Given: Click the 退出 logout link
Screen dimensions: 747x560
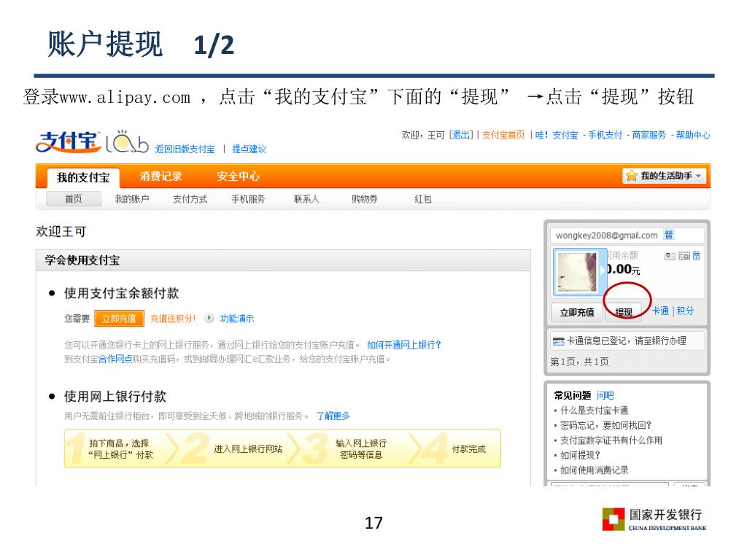Looking at the screenshot, I should (461, 135).
